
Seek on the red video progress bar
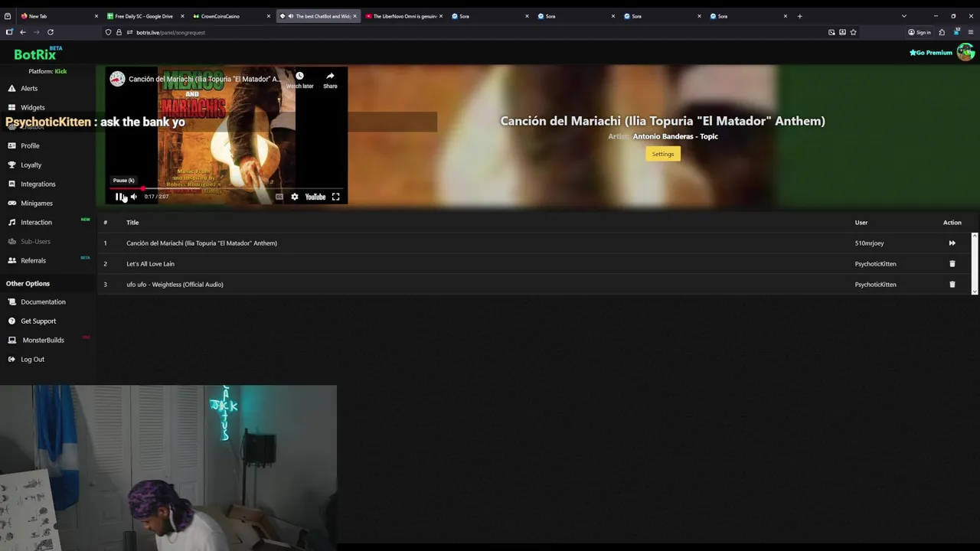point(227,188)
